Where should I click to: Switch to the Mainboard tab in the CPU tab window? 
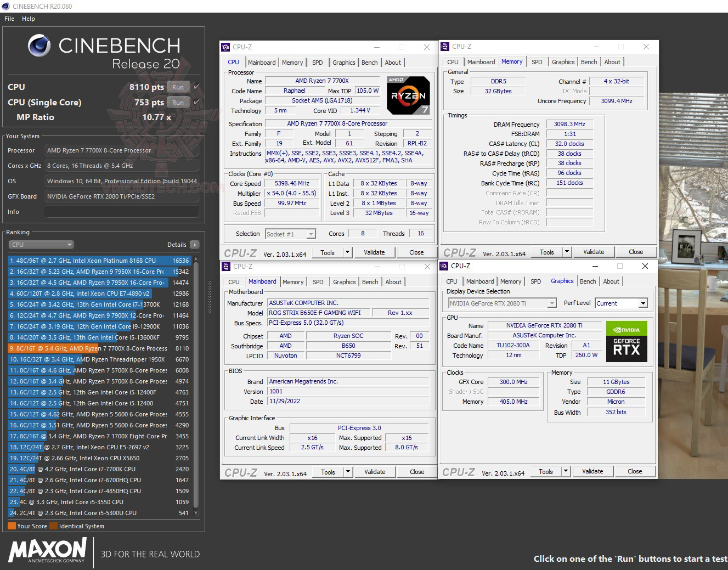(262, 63)
